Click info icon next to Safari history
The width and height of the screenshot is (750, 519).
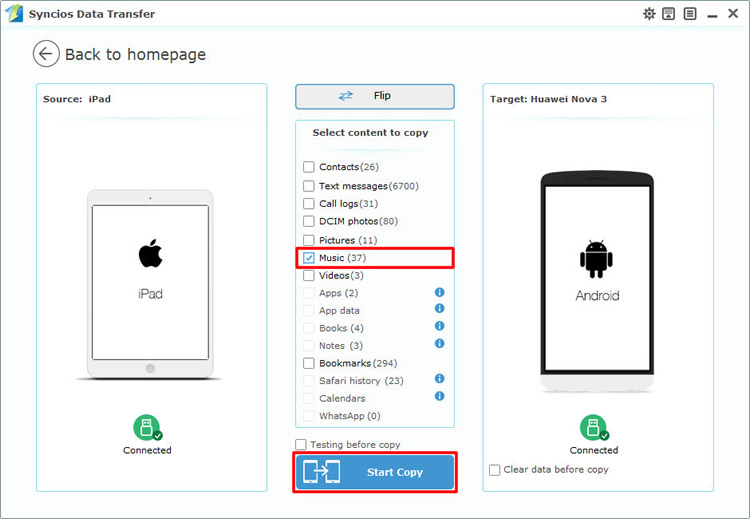440,379
